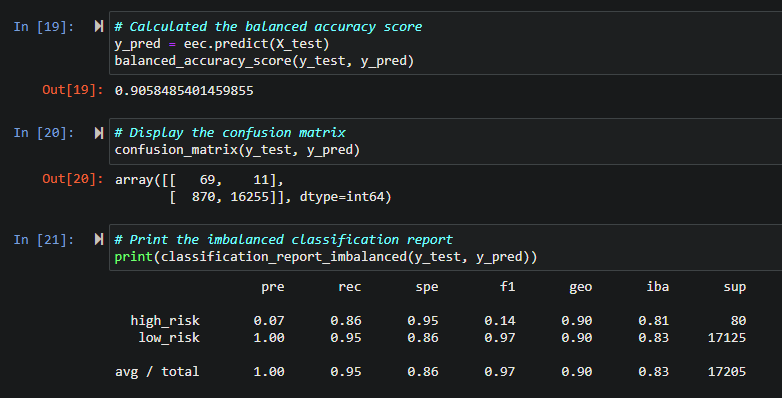Click the high_risk recall value 0.86
This screenshot has width=782, height=398.
[x=346, y=320]
